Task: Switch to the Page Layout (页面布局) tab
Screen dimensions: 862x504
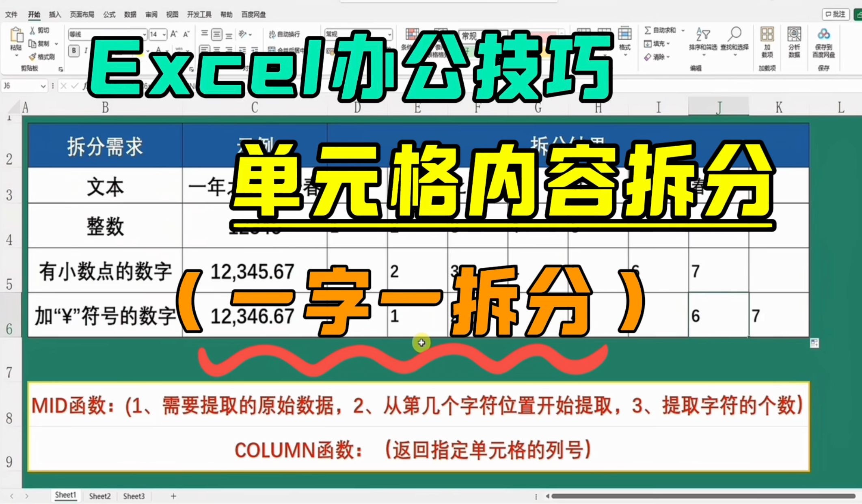Action: pos(82,15)
